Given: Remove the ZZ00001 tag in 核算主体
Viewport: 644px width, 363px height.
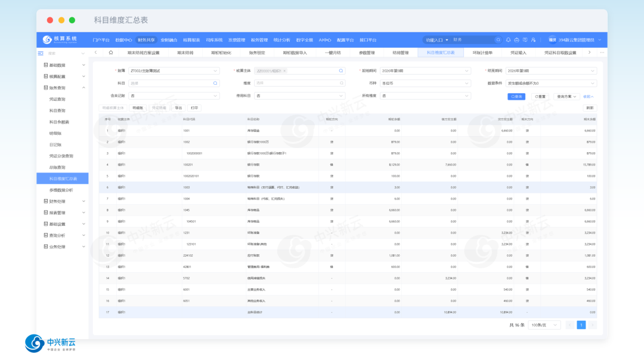Looking at the screenshot, I should [284, 70].
